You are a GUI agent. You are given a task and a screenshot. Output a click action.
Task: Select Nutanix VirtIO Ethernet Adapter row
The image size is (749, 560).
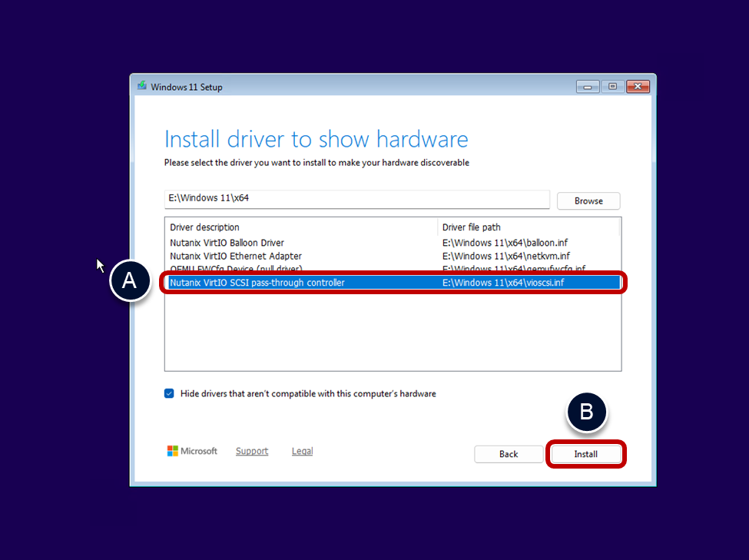[235, 256]
